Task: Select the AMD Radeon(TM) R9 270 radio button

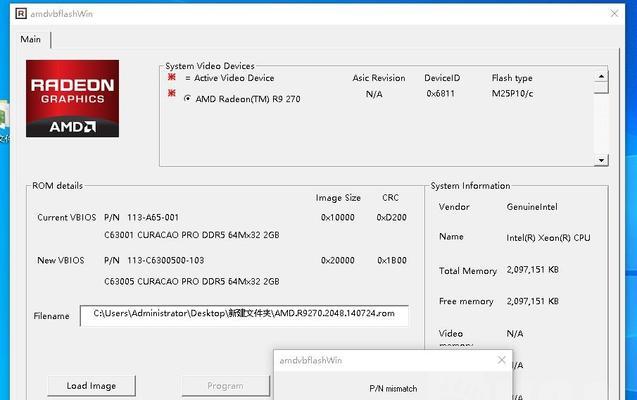Action: tap(187, 98)
